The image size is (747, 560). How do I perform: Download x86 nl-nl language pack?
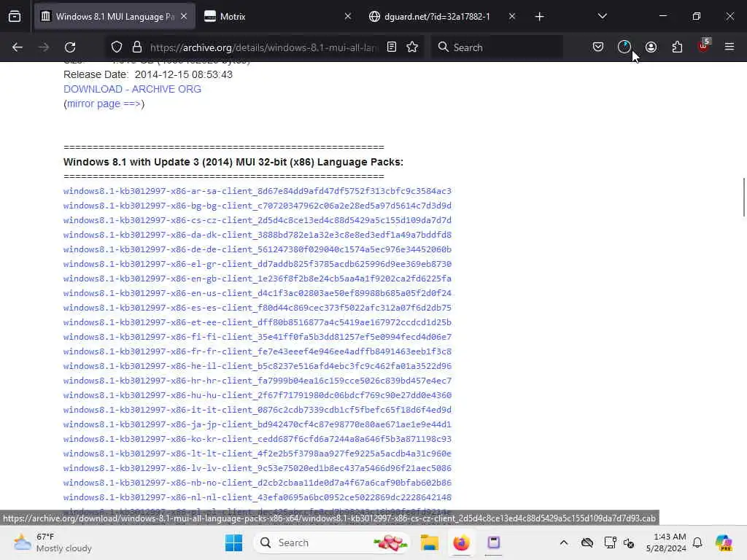(258, 497)
